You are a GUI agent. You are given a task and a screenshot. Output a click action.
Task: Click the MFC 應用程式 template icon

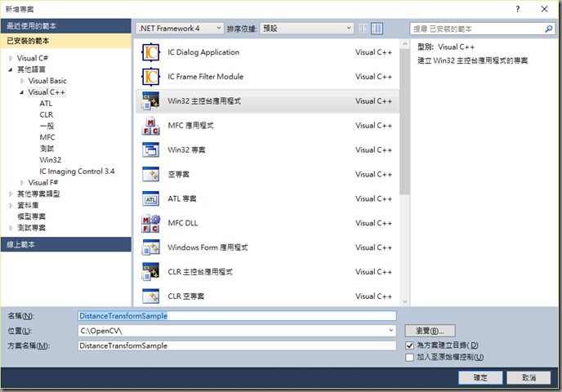pyautogui.click(x=150, y=126)
